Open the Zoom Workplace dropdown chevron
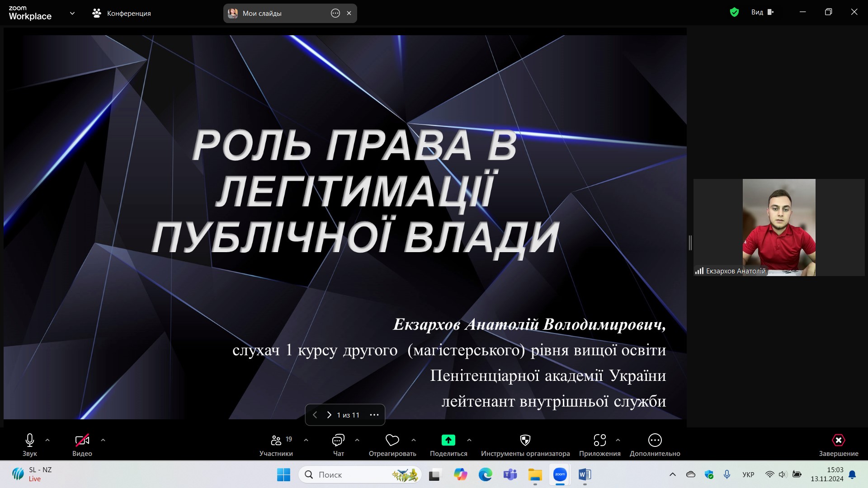The height and width of the screenshot is (488, 868). coord(72,13)
